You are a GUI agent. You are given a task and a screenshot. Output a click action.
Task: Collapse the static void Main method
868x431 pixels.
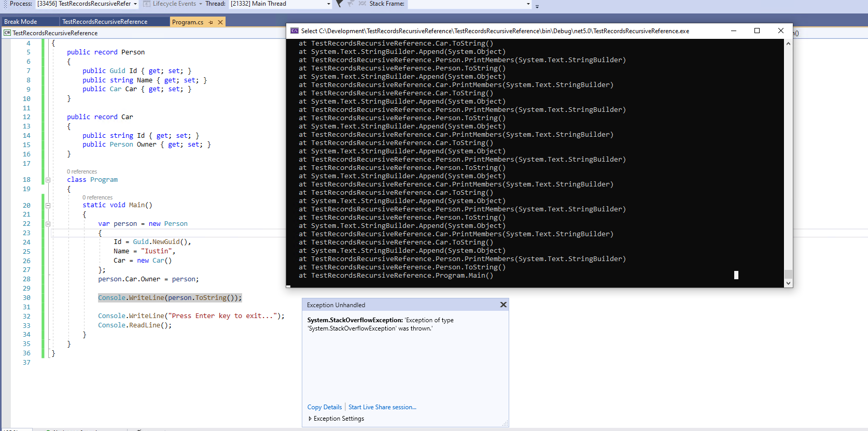48,205
